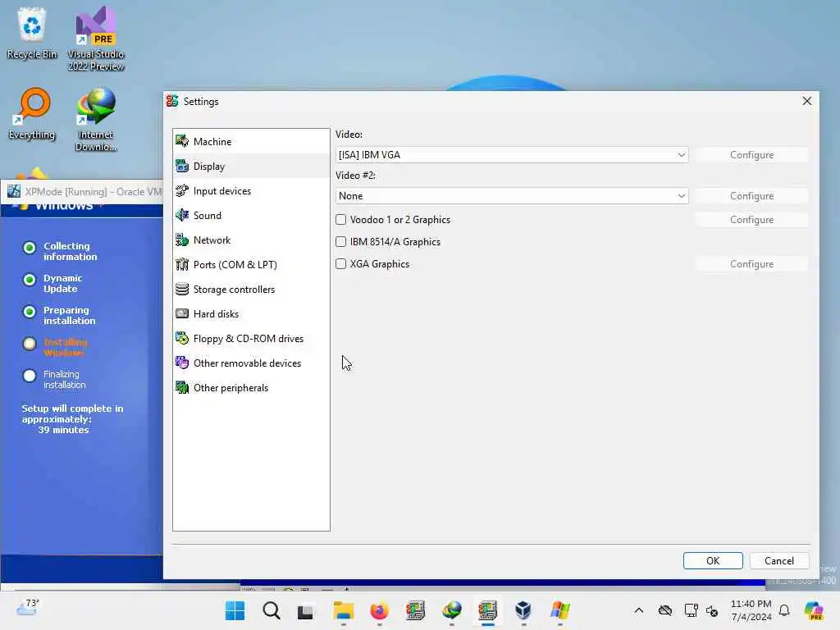Open the weather widget showing 73°
840x630 pixels.
pyautogui.click(x=28, y=607)
